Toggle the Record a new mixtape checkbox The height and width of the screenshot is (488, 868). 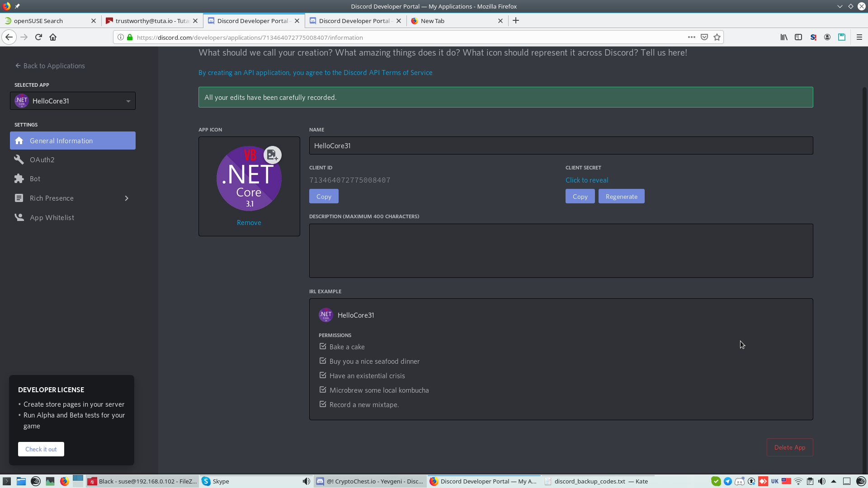pos(323,404)
